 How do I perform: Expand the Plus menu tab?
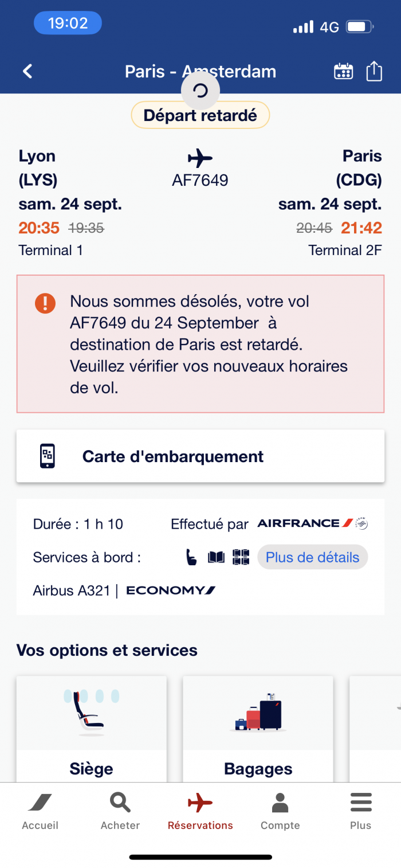click(361, 811)
